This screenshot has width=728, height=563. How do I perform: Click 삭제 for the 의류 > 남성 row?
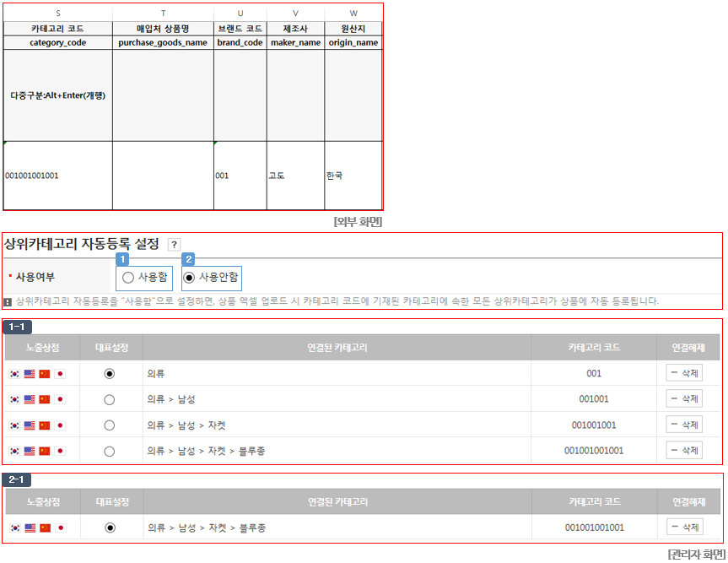(x=684, y=398)
